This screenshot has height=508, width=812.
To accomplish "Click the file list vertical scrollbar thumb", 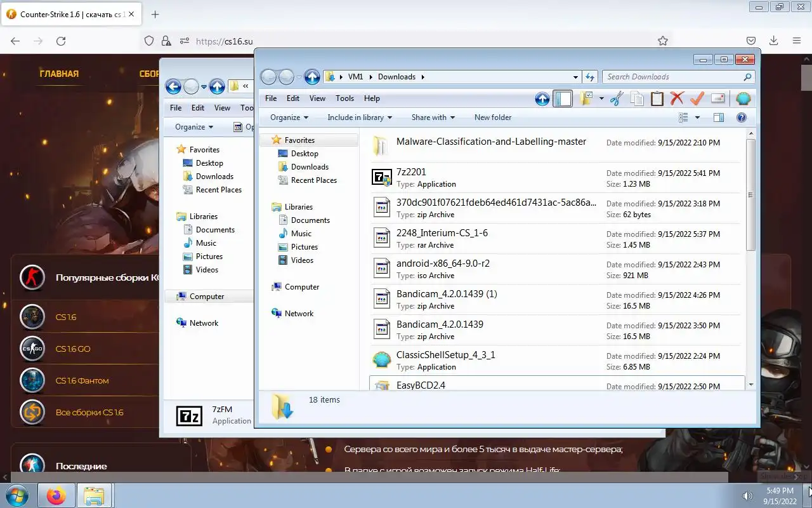I will pos(751,194).
